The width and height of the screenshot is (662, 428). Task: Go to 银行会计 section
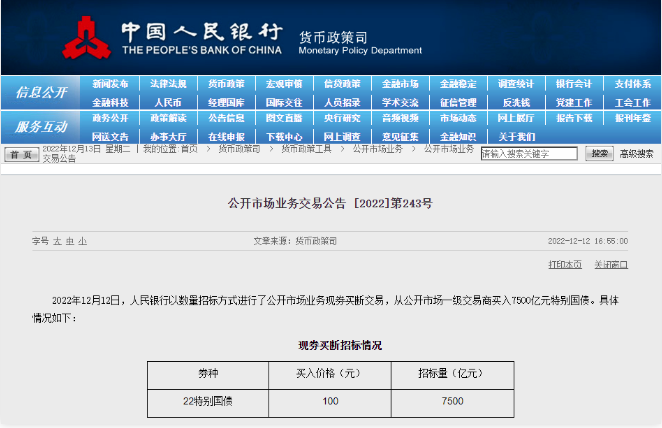coord(574,84)
